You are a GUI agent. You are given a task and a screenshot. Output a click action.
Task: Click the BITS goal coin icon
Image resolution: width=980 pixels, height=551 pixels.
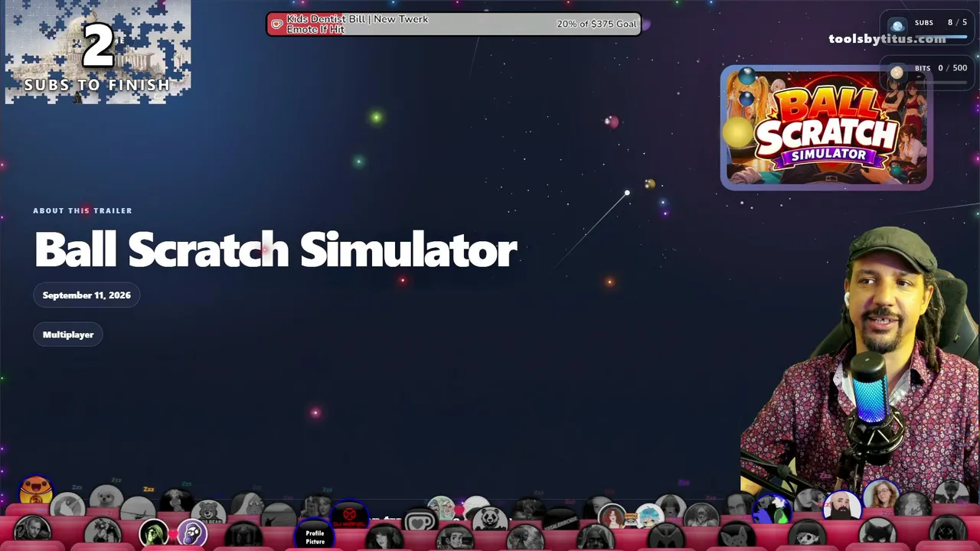click(x=897, y=72)
